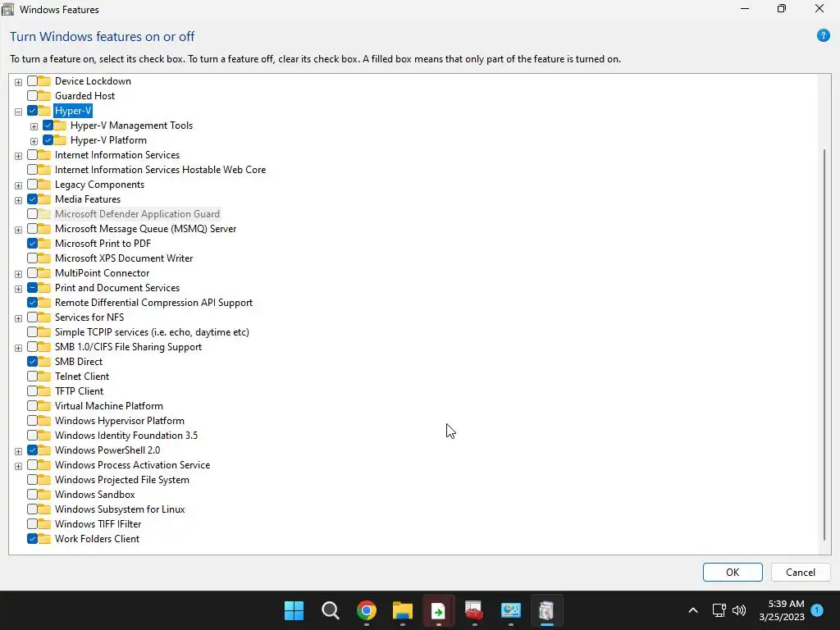This screenshot has height=630, width=840.
Task: Click the Cancel button
Action: (x=801, y=572)
